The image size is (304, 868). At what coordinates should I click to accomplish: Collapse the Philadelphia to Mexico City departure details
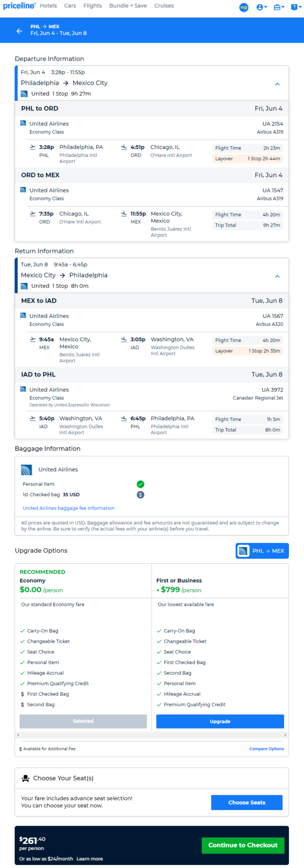[277, 84]
